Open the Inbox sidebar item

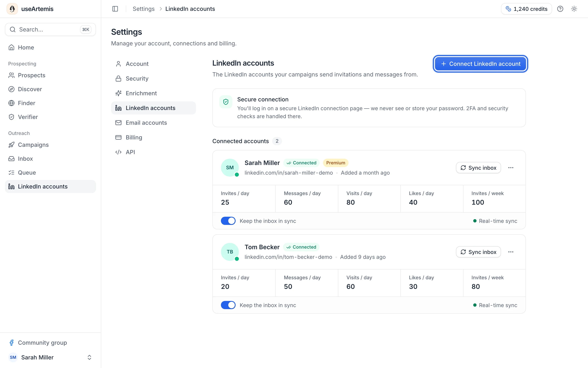coord(50,159)
